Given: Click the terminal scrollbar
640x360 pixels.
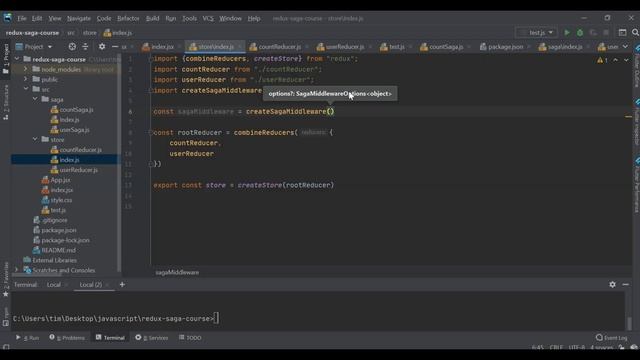Looking at the screenshot, I should 629,323.
